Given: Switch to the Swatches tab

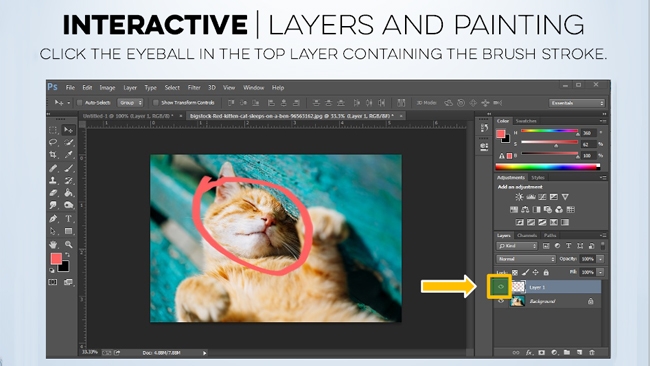Looking at the screenshot, I should 526,121.
